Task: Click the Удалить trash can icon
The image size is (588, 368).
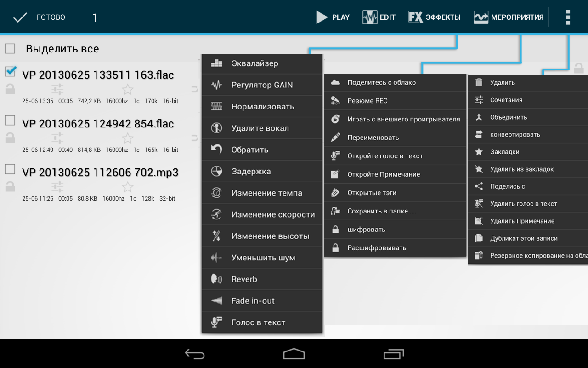Action: coord(479,83)
